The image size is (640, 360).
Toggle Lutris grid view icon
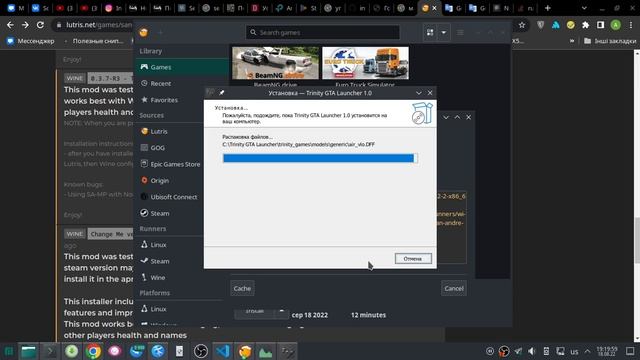[430, 32]
